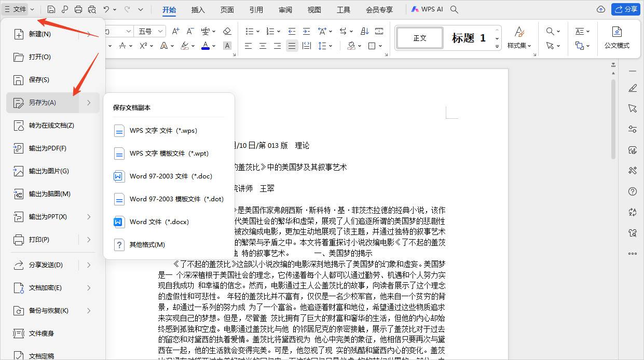644x360 pixels.
Task: Open the bullet list dropdown arrow
Action: pyautogui.click(x=257, y=31)
